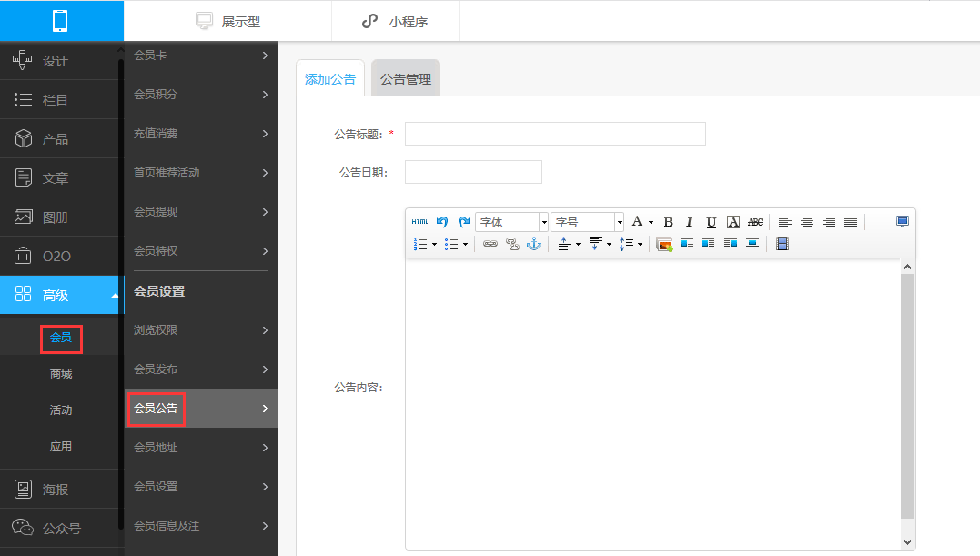980x556 pixels.
Task: Insert a video with film icon
Action: [783, 244]
